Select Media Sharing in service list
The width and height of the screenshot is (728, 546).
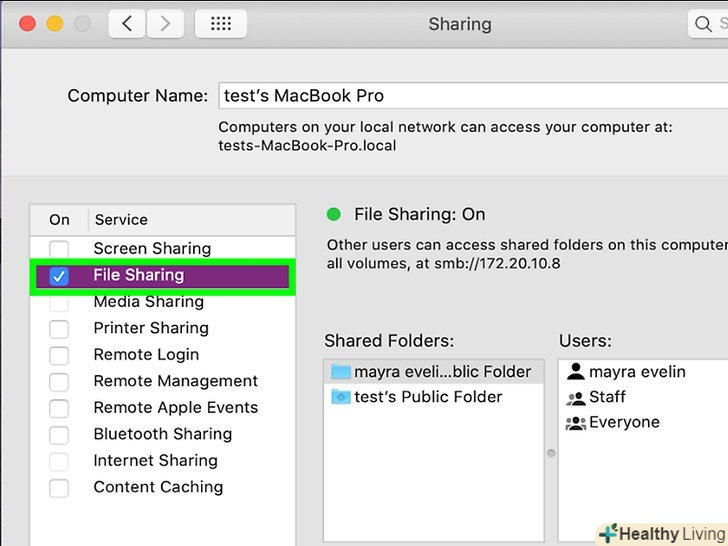(148, 302)
